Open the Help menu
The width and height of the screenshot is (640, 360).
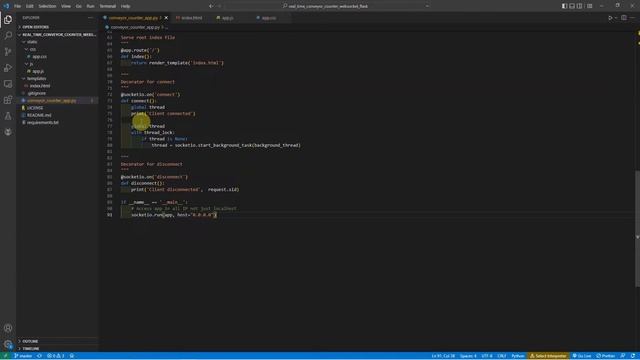point(126,6)
